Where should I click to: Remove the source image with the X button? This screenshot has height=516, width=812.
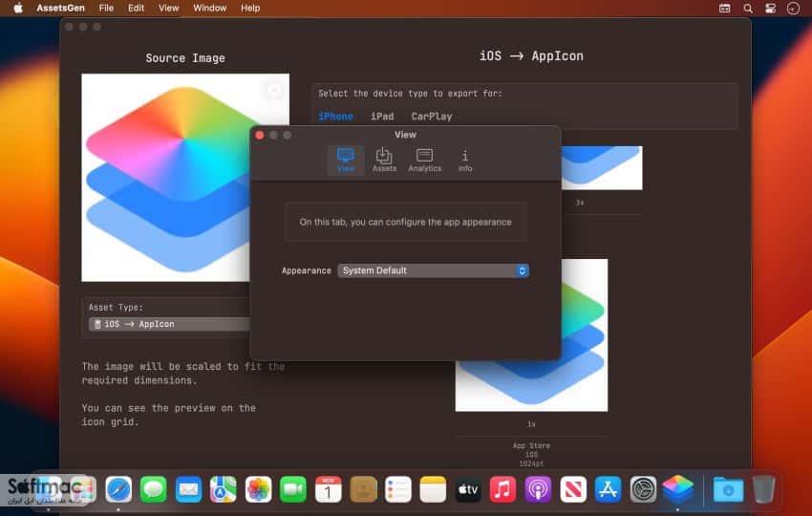click(274, 91)
